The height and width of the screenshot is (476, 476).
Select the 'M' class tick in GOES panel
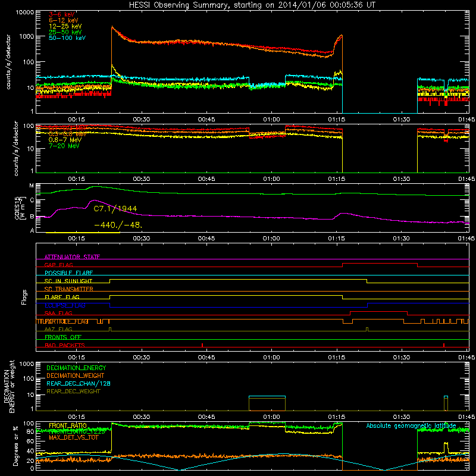[x=32, y=186]
